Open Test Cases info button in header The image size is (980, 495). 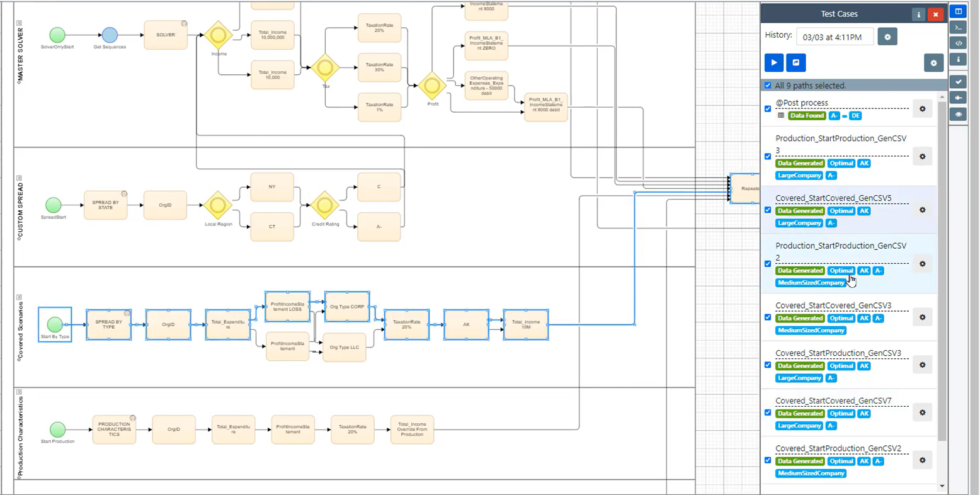click(918, 14)
